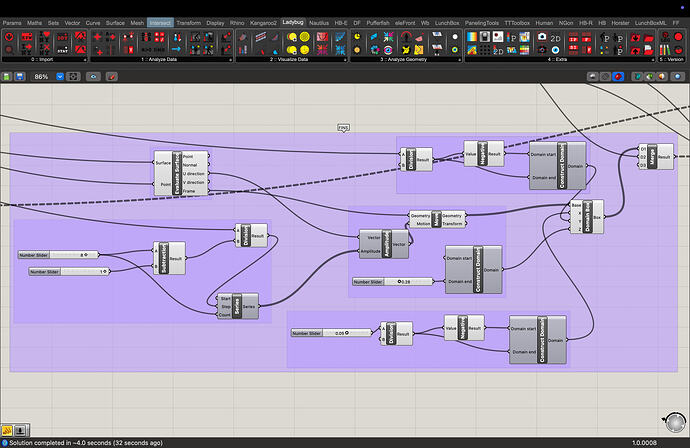This screenshot has height=448, width=690.
Task: Select the Subtraction component
Action: (x=169, y=258)
